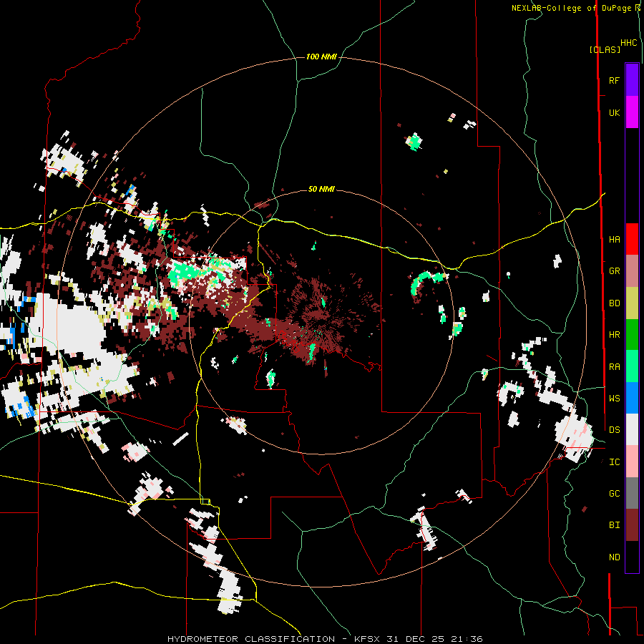The height and width of the screenshot is (644, 644).
Task: Click the white DS legend color swatch
Action: (632, 429)
